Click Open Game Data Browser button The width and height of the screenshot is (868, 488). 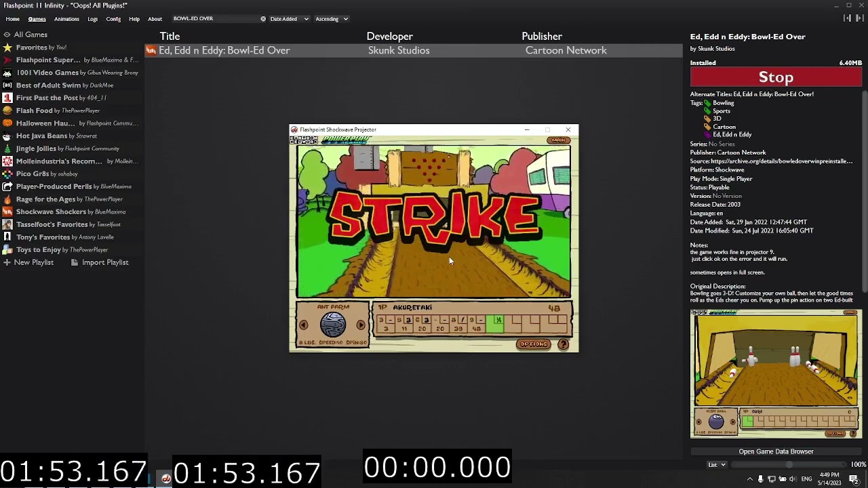point(776,451)
